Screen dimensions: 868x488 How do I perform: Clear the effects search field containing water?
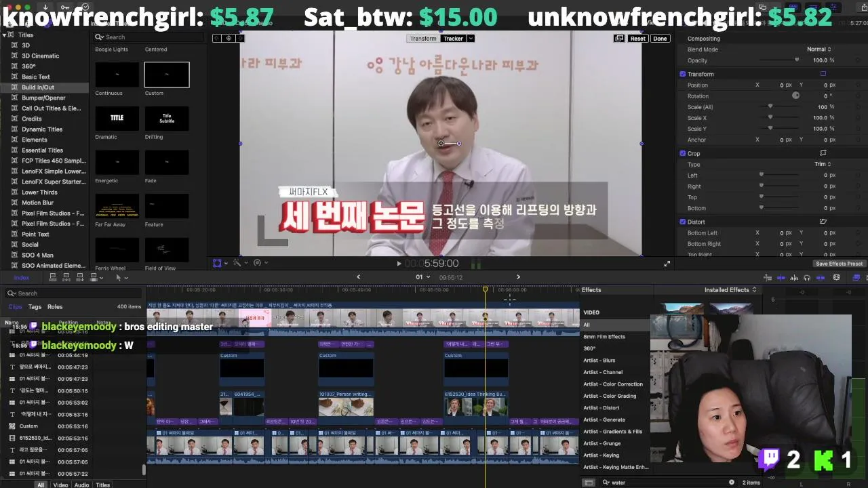click(x=732, y=483)
